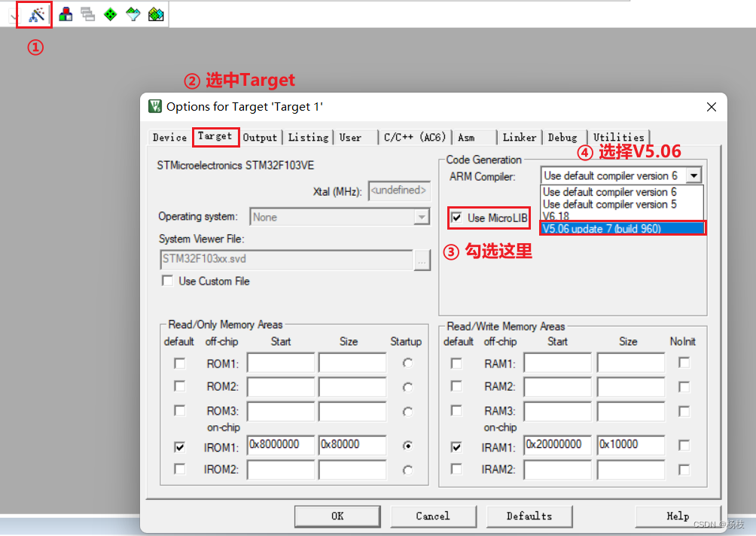Screen dimensions: 756x536
Task: Open the C/C++ (AC6) tab
Action: (x=415, y=137)
